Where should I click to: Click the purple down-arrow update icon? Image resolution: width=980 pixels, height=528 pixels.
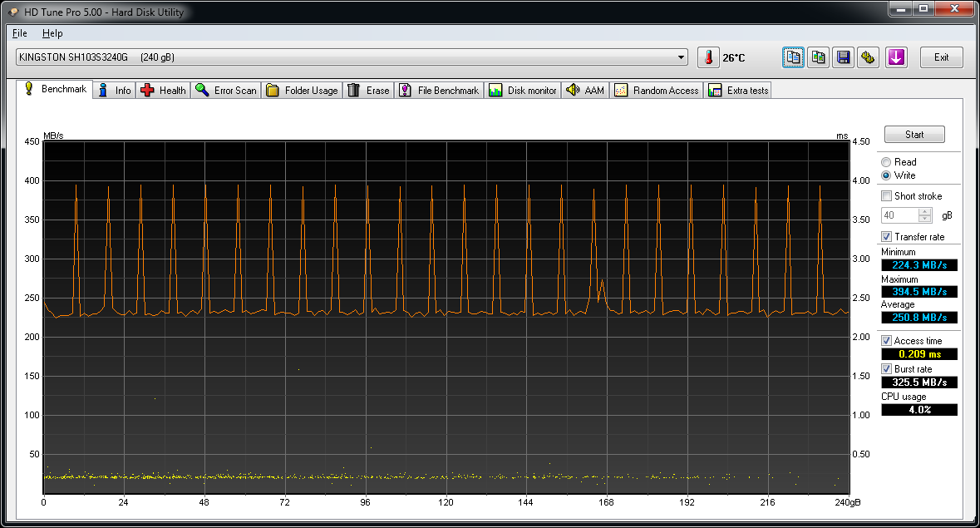pyautogui.click(x=896, y=57)
